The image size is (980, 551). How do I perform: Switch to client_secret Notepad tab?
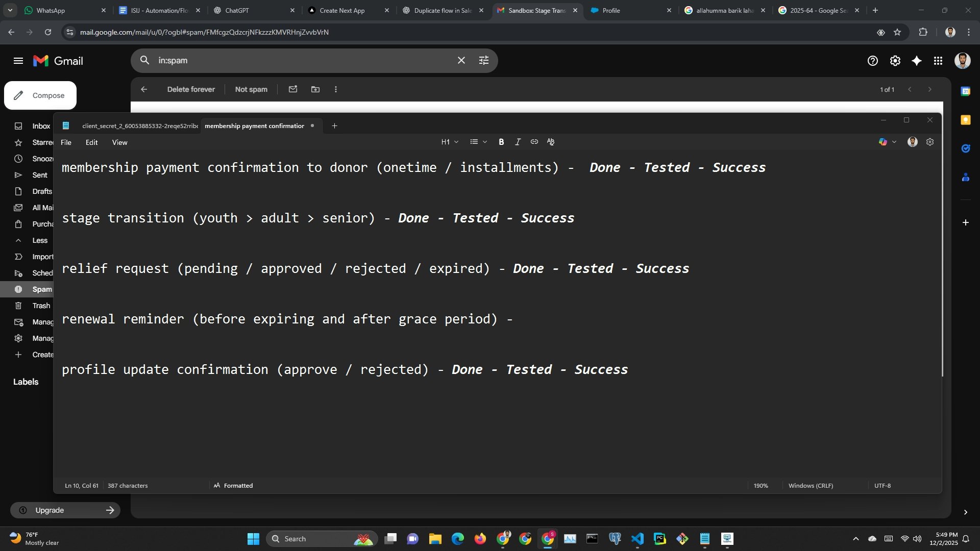point(138,126)
